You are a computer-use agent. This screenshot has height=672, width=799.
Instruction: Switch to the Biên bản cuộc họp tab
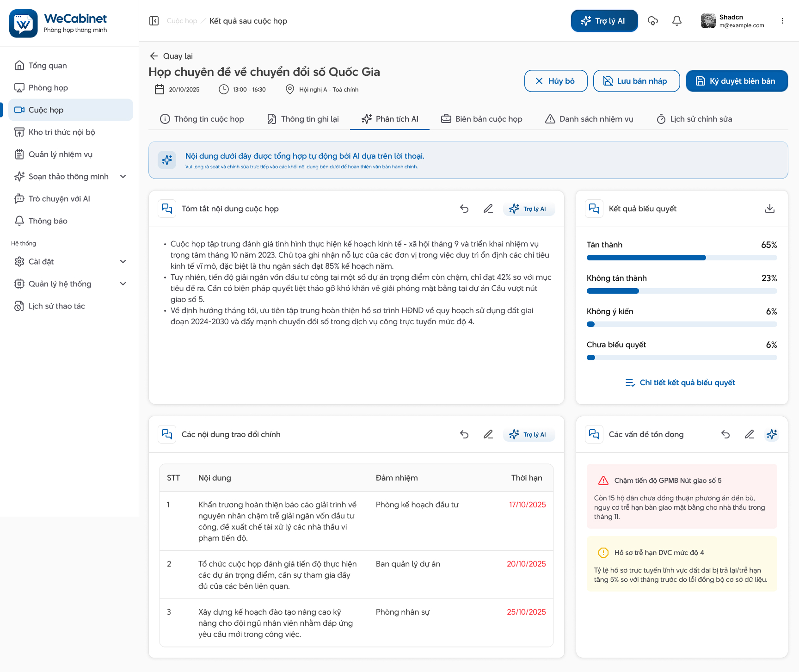click(x=482, y=119)
